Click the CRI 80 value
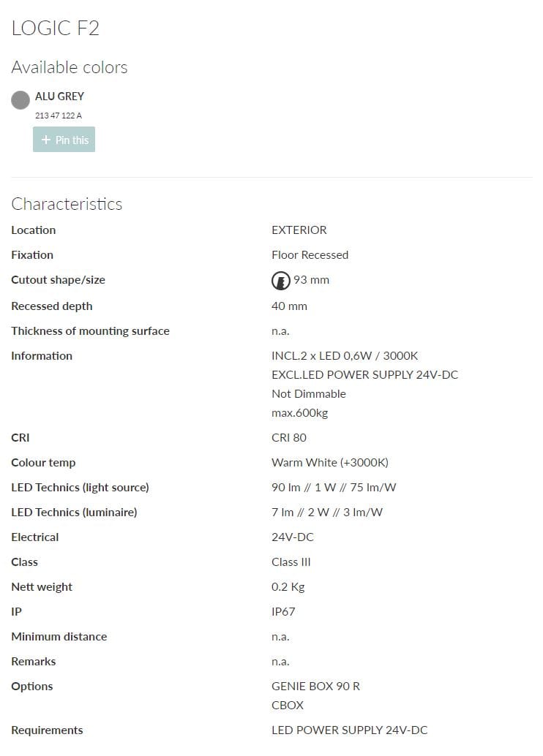 click(x=289, y=437)
